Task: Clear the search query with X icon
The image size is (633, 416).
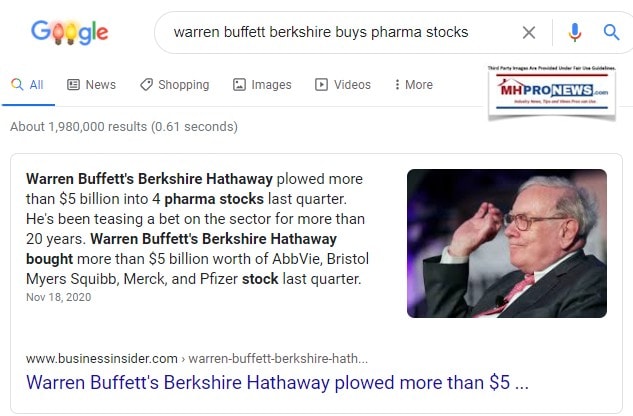Action: coord(529,33)
